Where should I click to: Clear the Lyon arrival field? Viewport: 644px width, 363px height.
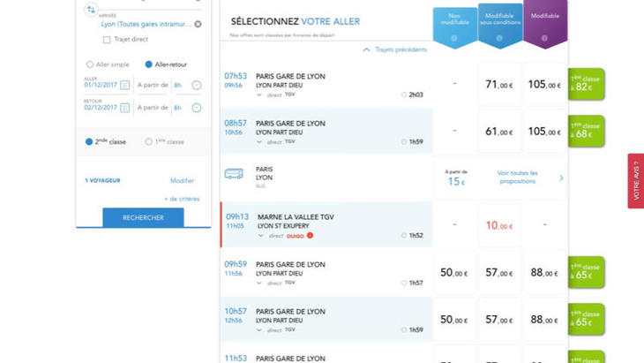tap(198, 25)
